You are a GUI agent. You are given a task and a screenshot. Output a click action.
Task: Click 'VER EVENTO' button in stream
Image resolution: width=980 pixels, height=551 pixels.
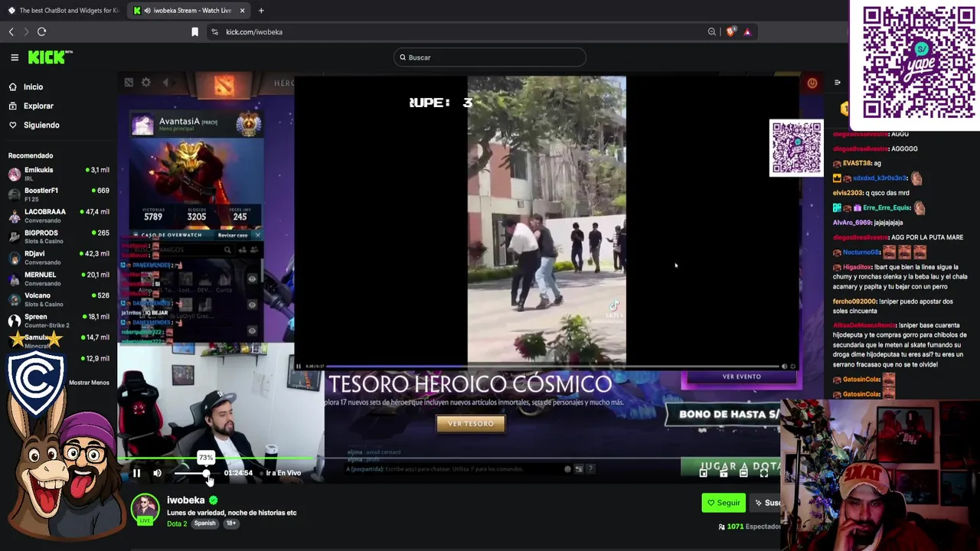coord(742,377)
